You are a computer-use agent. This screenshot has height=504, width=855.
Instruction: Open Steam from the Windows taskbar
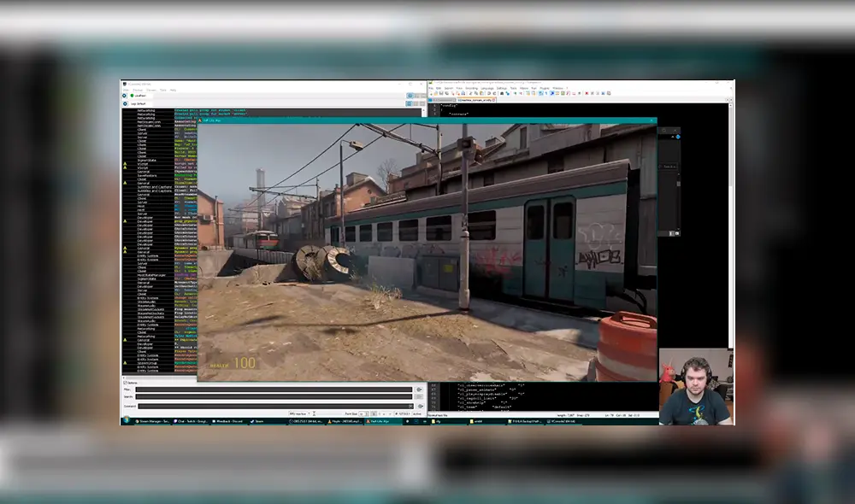(x=255, y=420)
